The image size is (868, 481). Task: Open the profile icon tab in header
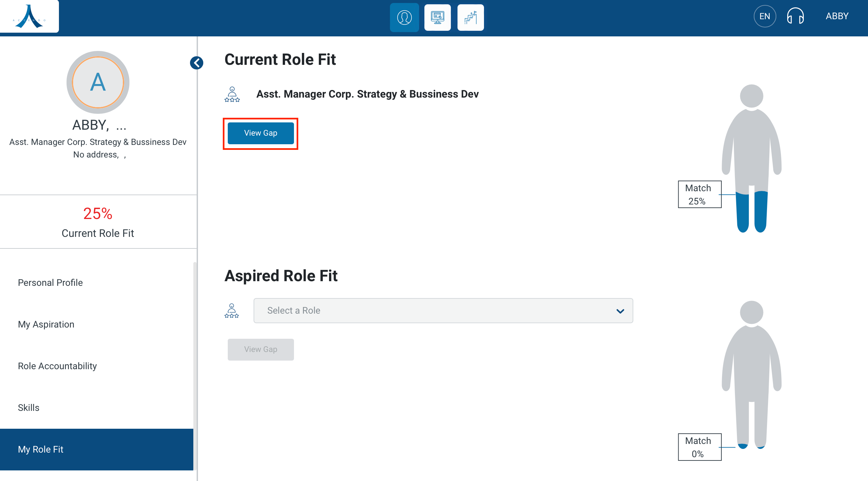404,18
